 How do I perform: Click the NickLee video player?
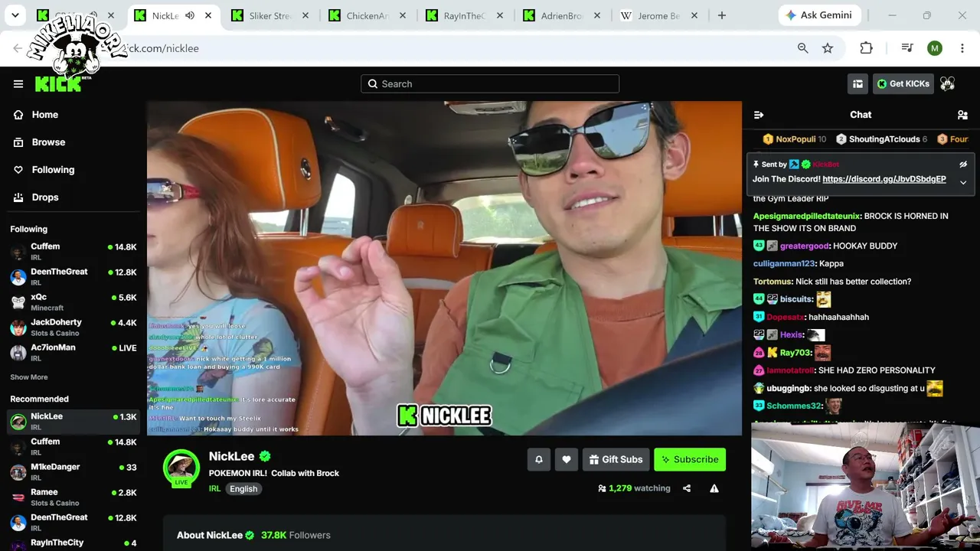(x=444, y=268)
